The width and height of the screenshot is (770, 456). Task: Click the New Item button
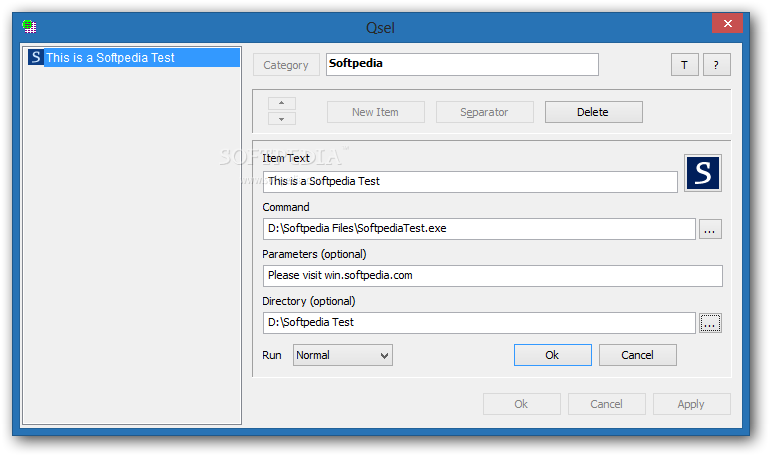(376, 112)
